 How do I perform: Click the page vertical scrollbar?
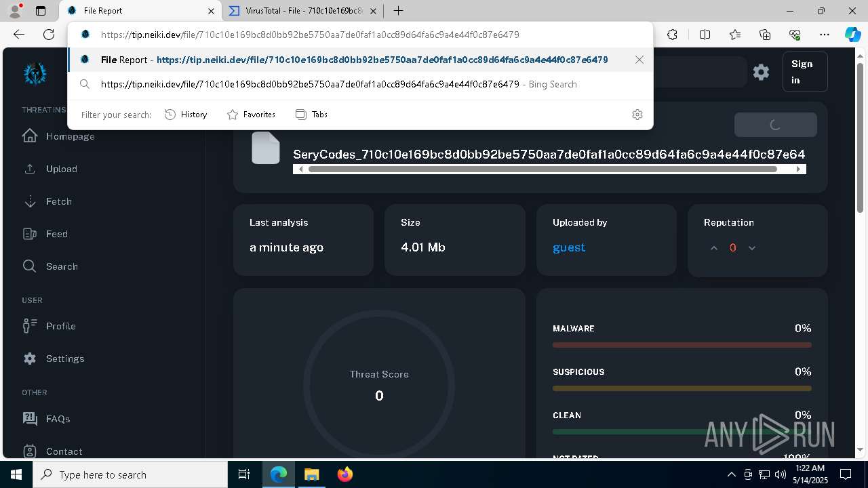861,139
